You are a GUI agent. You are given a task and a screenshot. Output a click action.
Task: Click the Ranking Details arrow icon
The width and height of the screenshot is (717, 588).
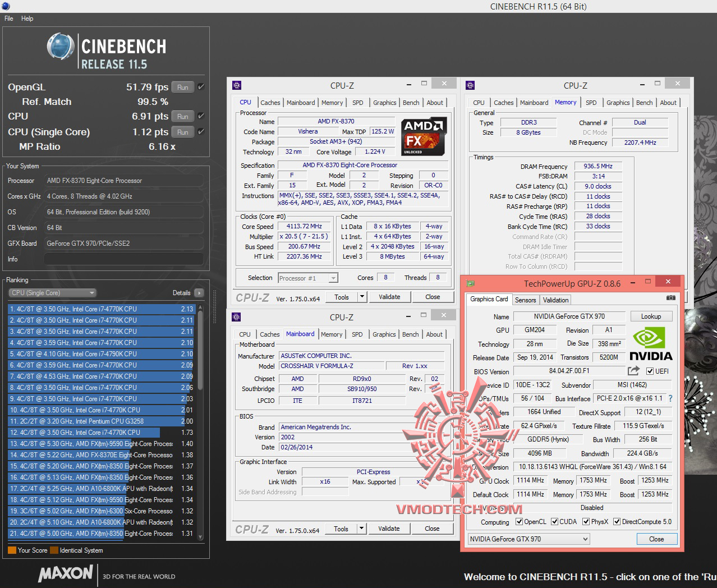[199, 293]
